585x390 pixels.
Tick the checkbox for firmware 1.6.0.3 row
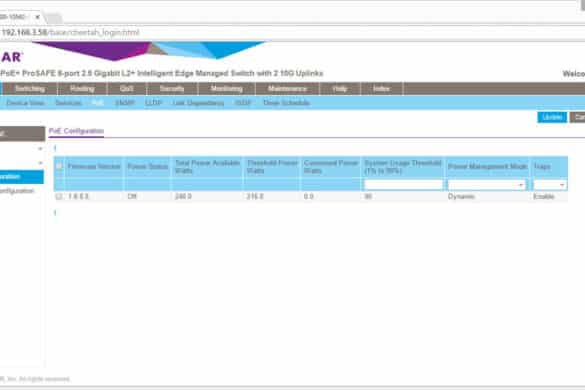(59, 196)
